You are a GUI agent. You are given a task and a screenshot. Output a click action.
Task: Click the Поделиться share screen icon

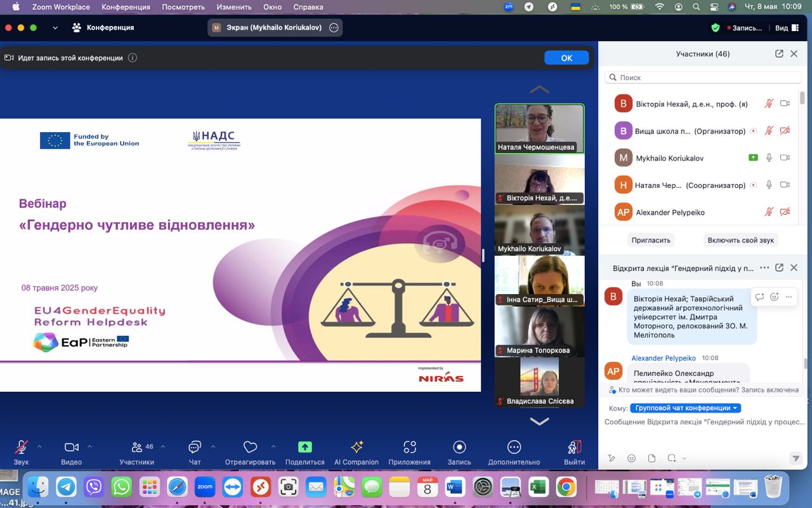point(304,447)
